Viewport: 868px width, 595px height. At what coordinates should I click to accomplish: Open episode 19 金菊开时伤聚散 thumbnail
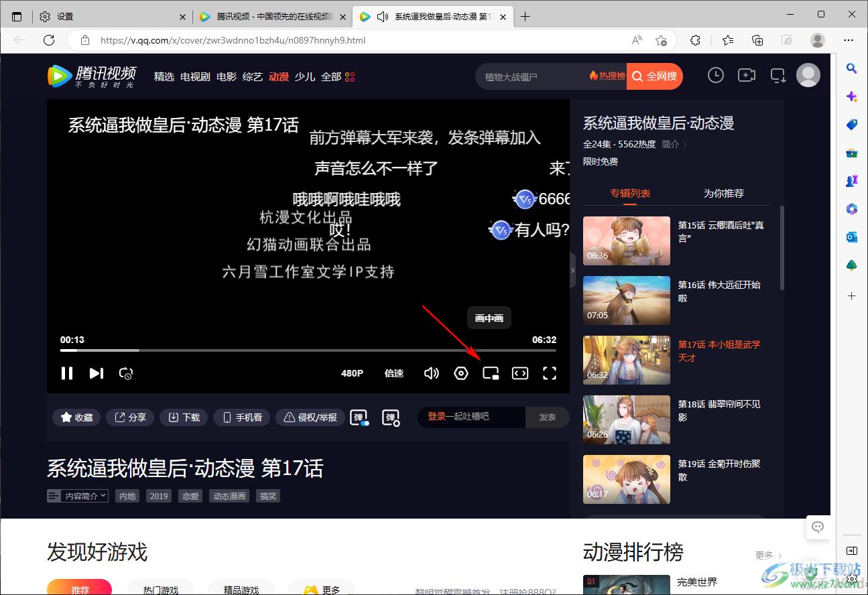point(627,479)
